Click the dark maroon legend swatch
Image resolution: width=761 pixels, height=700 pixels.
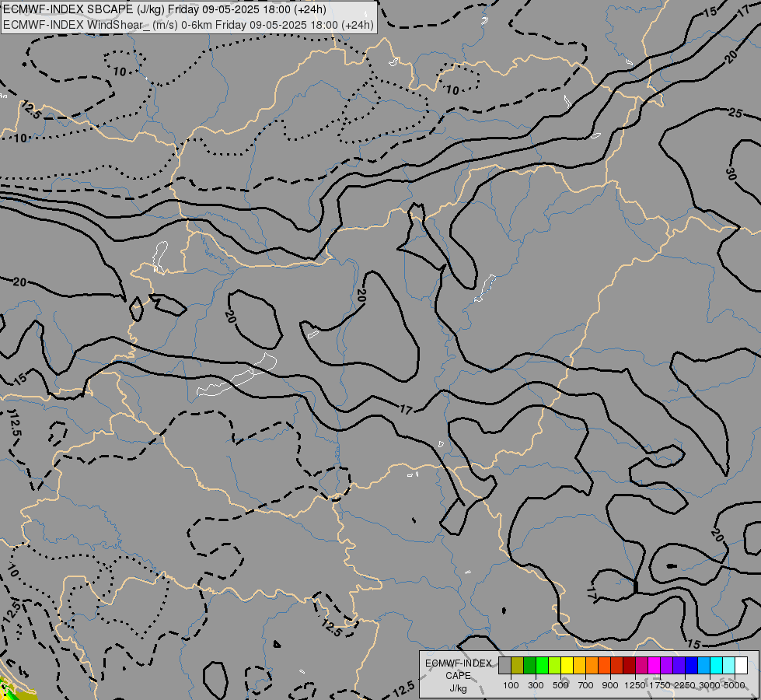[630, 665]
